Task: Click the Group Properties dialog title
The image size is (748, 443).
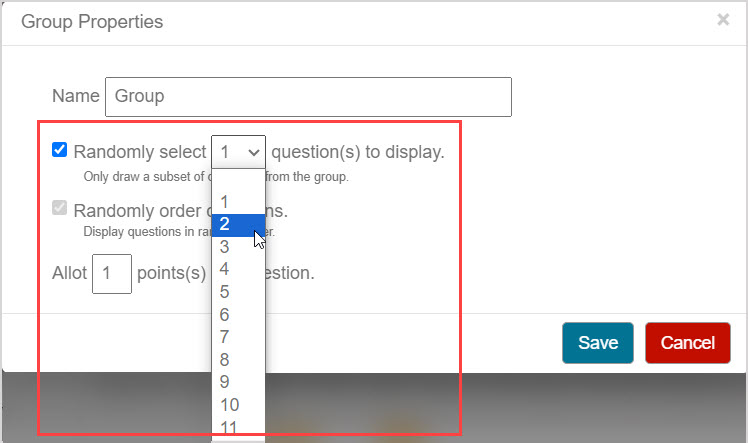Action: click(92, 21)
